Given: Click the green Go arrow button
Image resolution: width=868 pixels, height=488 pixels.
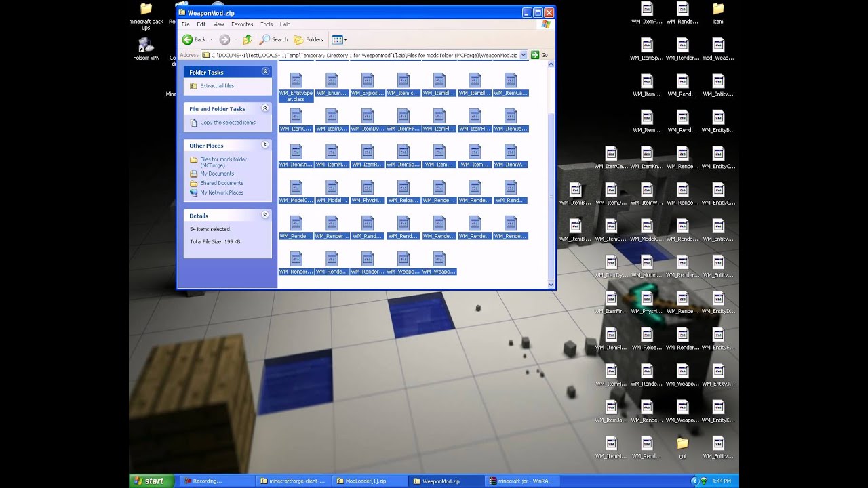Looking at the screenshot, I should pos(535,55).
